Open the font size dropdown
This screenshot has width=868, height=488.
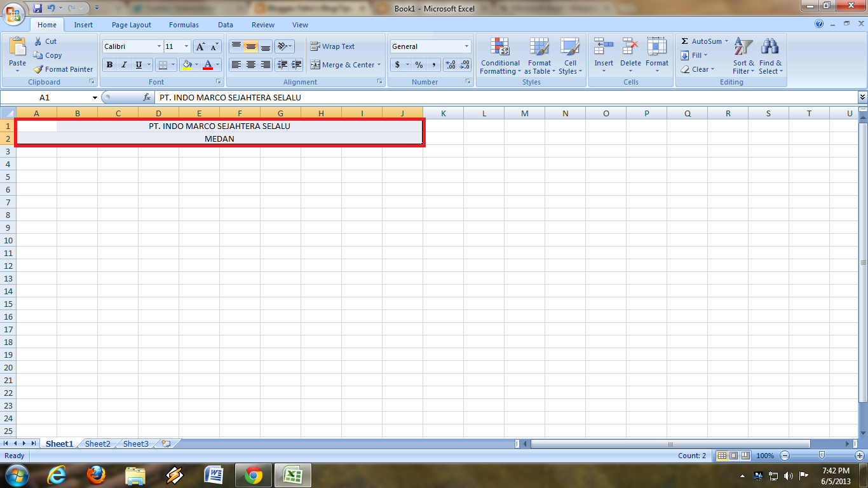point(185,46)
